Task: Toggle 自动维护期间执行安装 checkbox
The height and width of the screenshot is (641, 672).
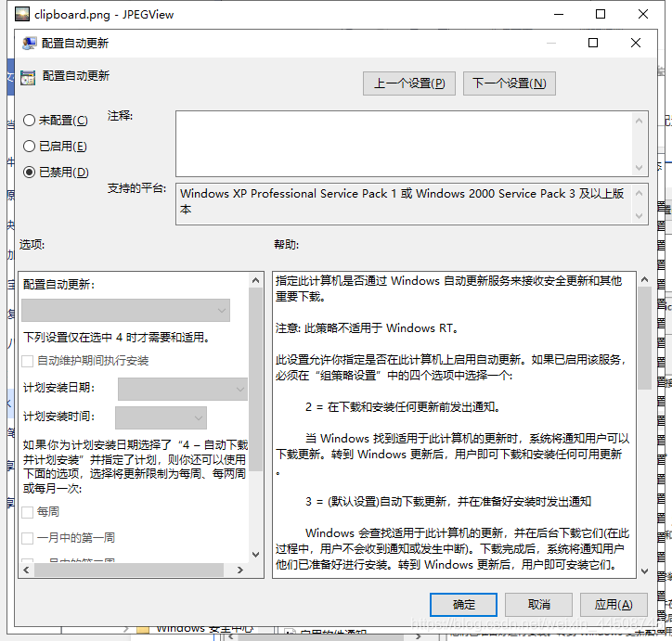Action: 28,361
